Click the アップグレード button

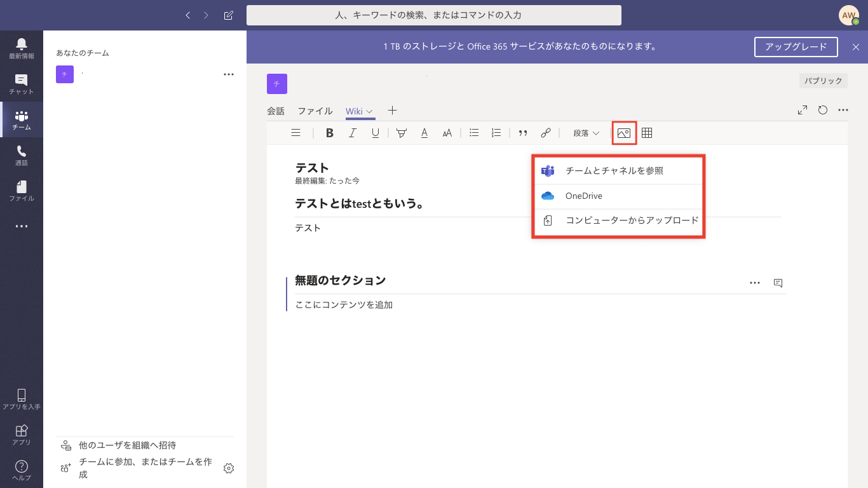click(x=796, y=46)
